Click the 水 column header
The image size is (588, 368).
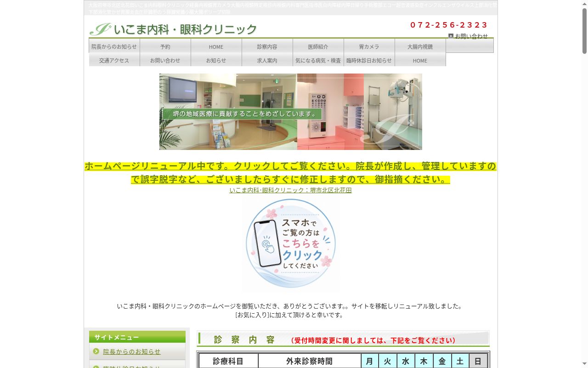coord(406,361)
